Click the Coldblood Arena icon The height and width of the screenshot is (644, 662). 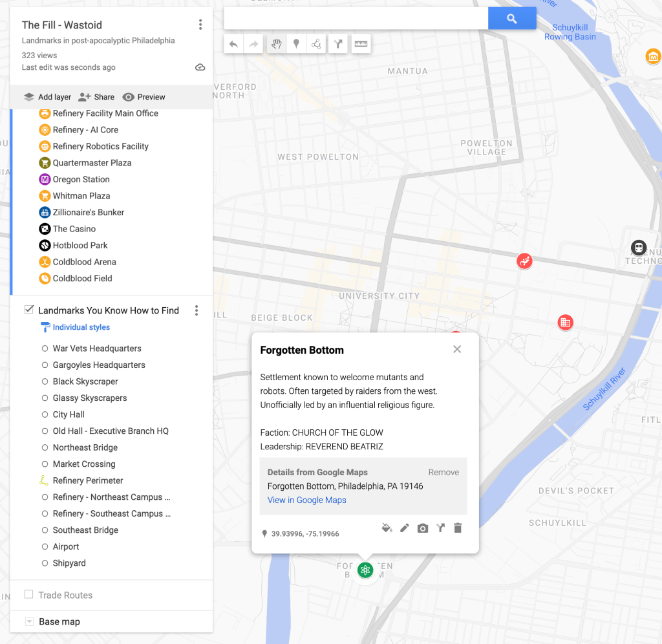[x=45, y=262]
